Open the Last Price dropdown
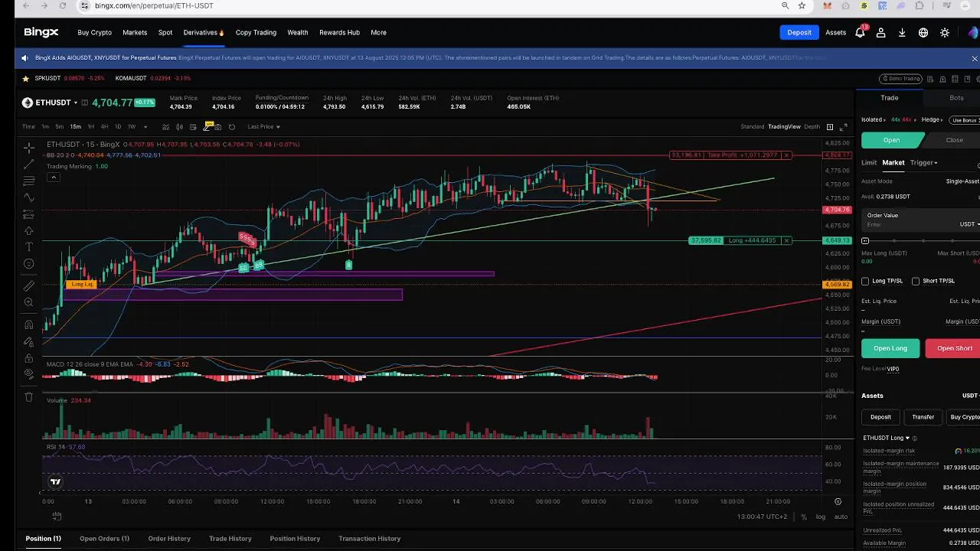 click(x=264, y=126)
